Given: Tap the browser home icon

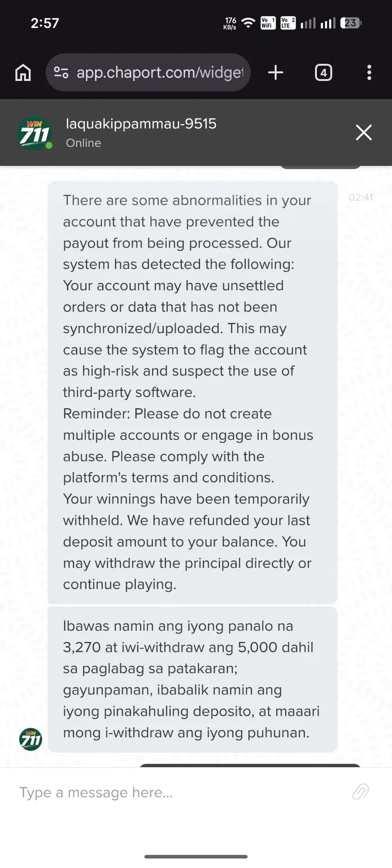Looking at the screenshot, I should [x=23, y=72].
